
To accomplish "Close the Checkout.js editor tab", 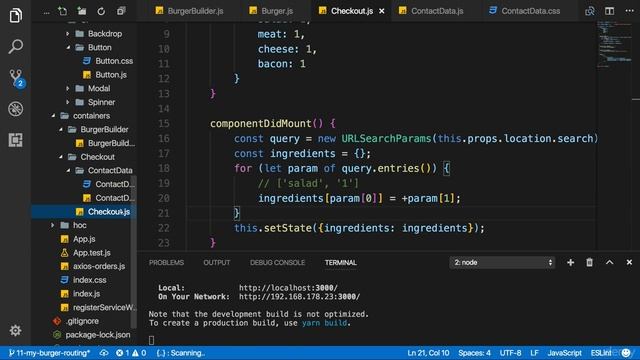I will point(382,11).
